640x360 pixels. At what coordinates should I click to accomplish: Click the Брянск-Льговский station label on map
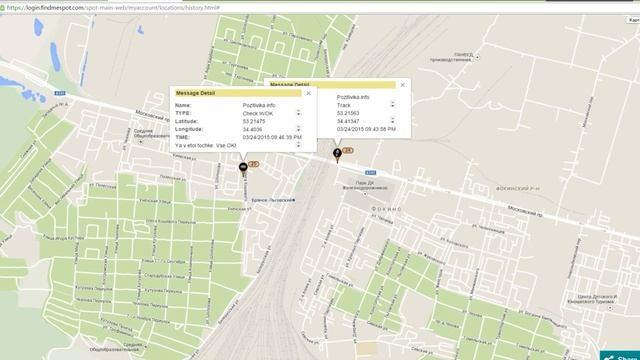coord(272,200)
